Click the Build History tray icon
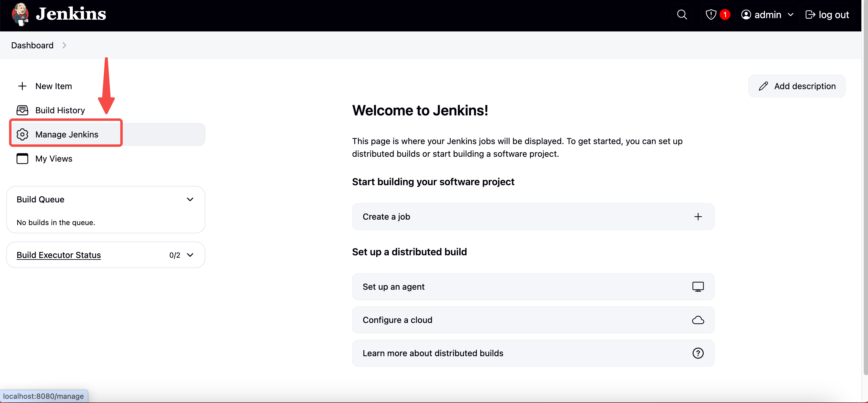 [x=22, y=110]
